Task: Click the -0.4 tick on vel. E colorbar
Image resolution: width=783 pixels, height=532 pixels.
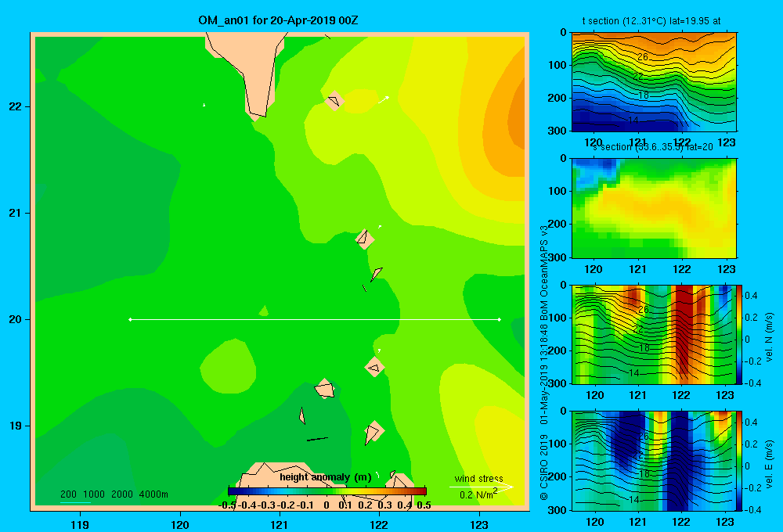Action: [752, 509]
